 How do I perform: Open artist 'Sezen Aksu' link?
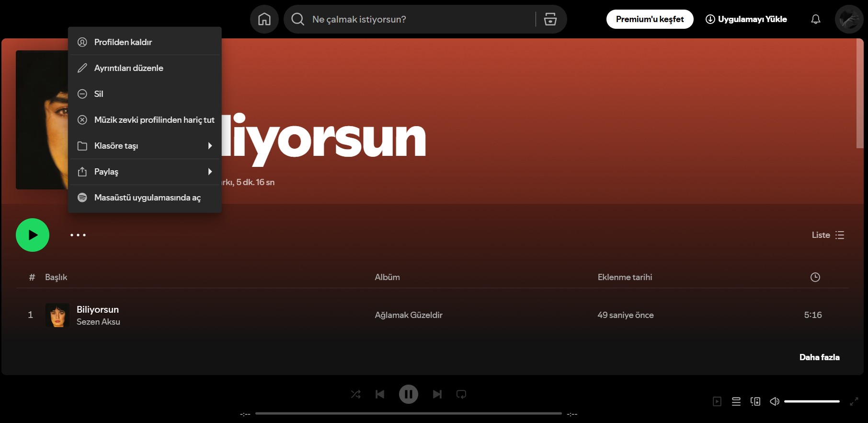98,322
